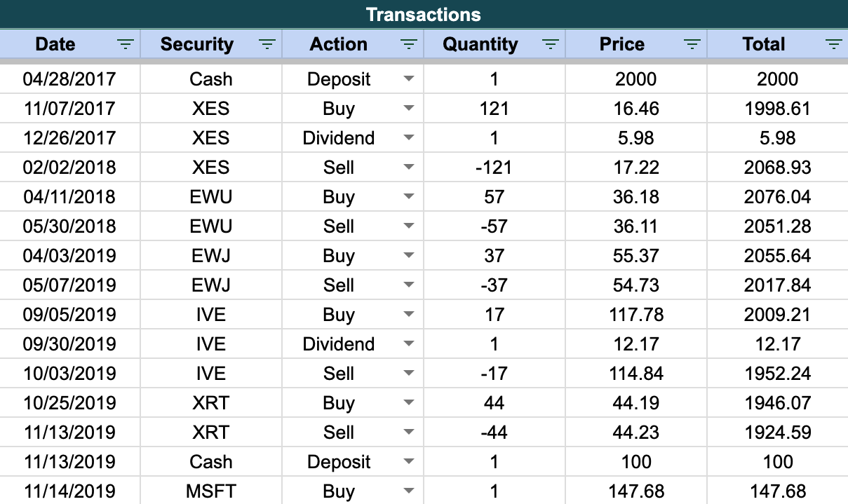Open the Quantity column filter icon
Viewport: 848px width, 504px height.
tap(551, 45)
